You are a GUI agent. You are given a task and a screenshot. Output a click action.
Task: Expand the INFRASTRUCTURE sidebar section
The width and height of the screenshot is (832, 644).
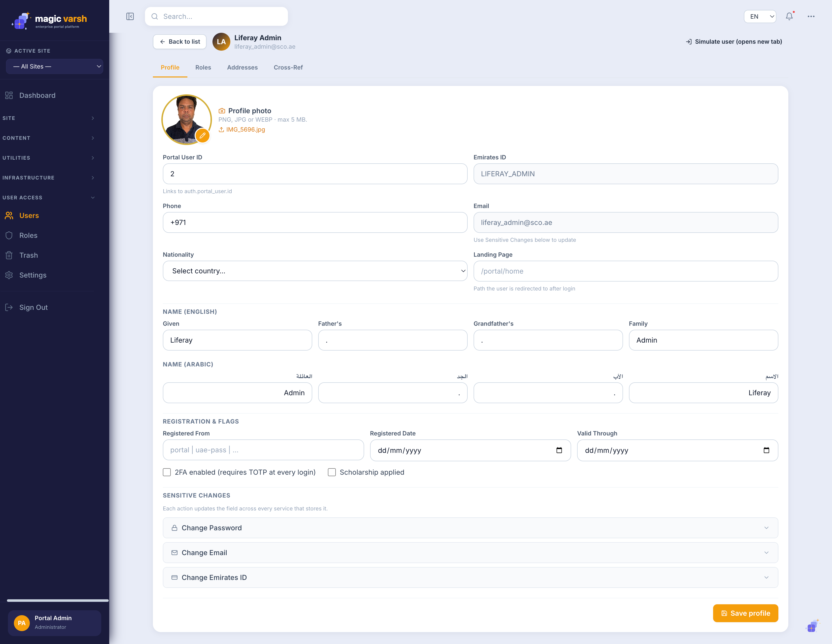[x=48, y=178]
